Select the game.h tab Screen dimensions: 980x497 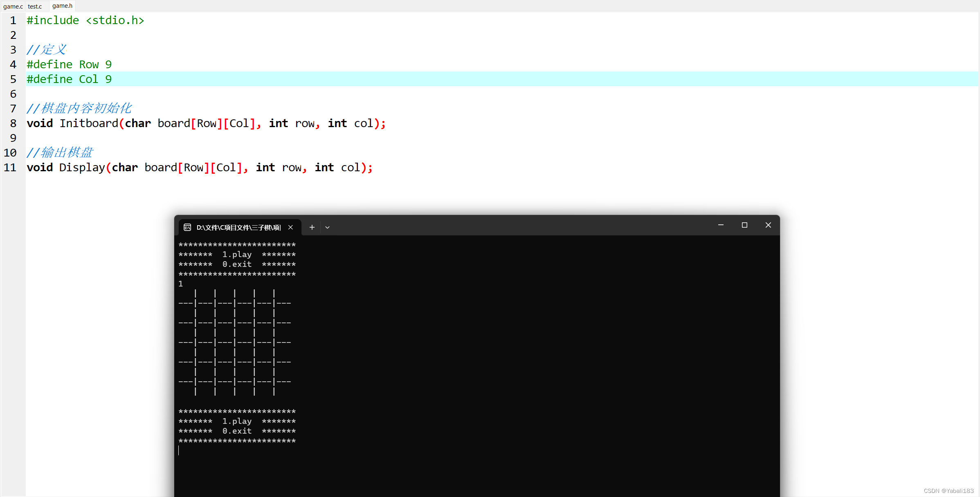62,6
